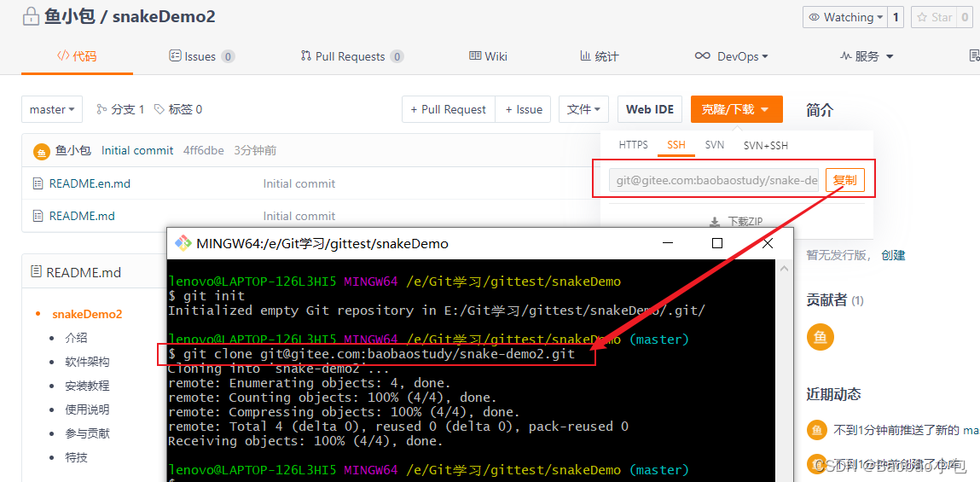The image size is (980, 482).
Task: Close the MINGW64 terminal window
Action: point(768,243)
